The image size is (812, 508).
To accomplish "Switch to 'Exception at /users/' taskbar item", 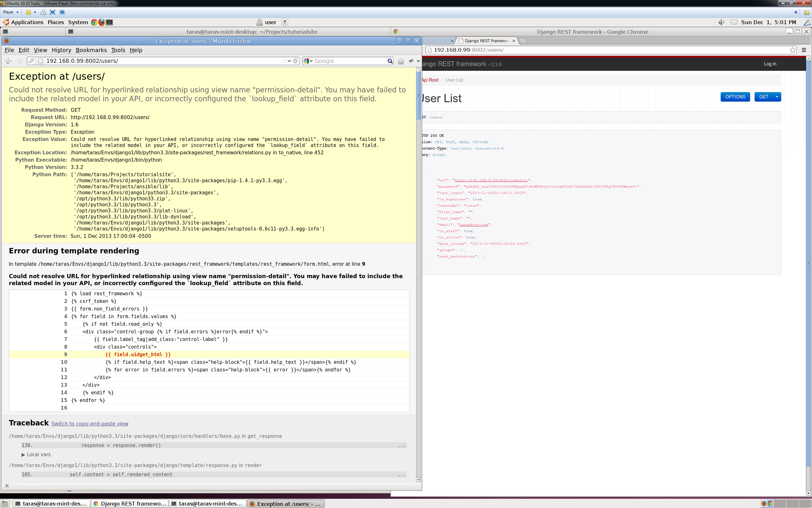I will pos(286,504).
